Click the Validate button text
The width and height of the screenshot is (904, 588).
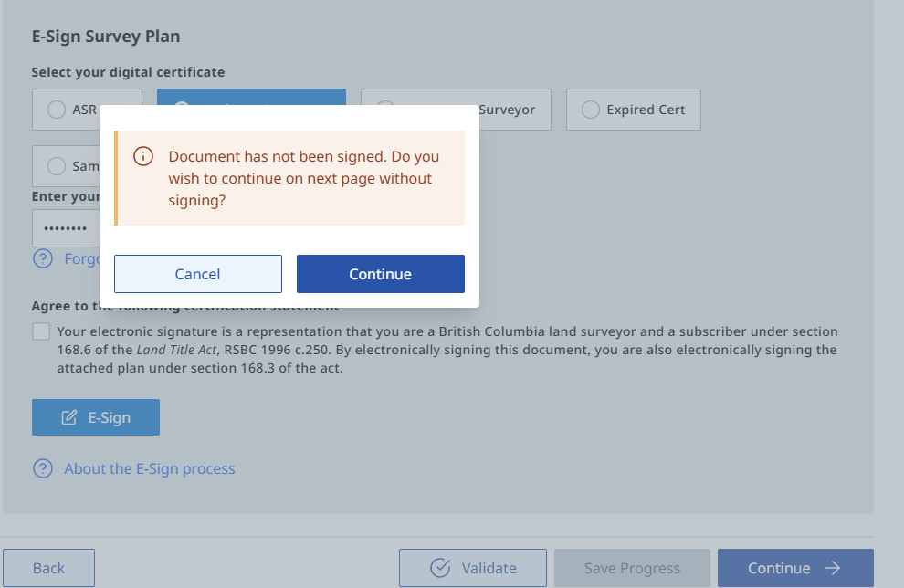[489, 568]
